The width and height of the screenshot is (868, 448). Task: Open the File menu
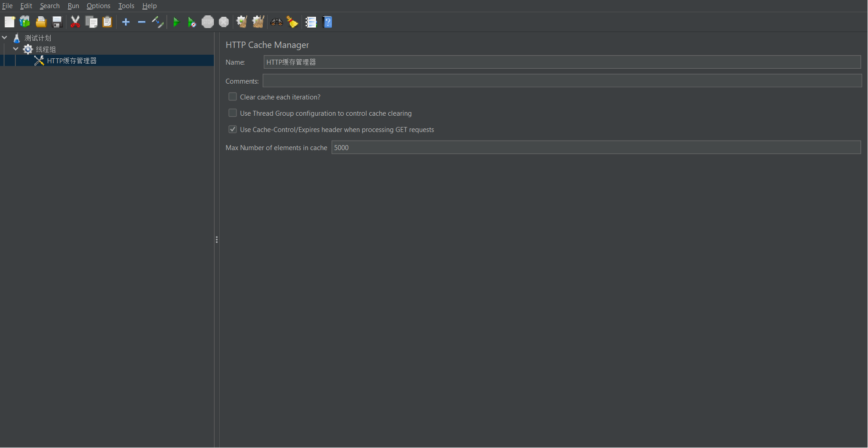pos(7,6)
